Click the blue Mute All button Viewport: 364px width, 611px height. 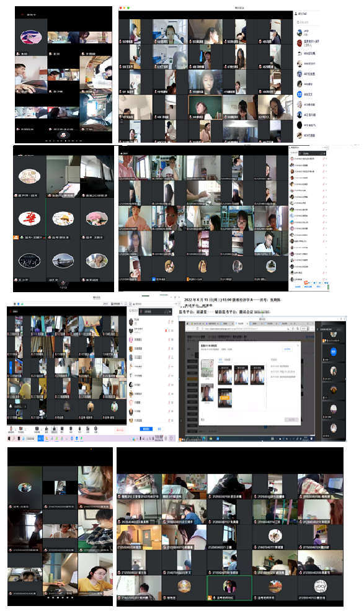tap(146, 429)
